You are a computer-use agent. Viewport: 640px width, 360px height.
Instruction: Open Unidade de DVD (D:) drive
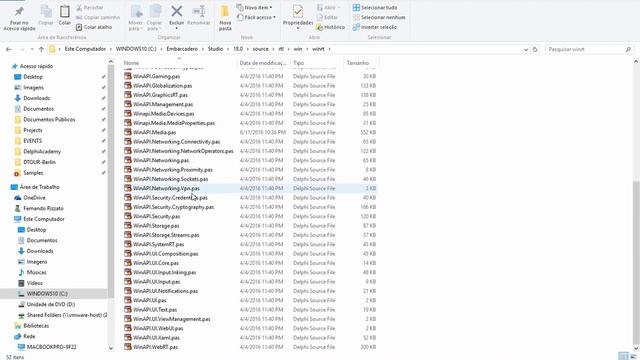coord(47,304)
